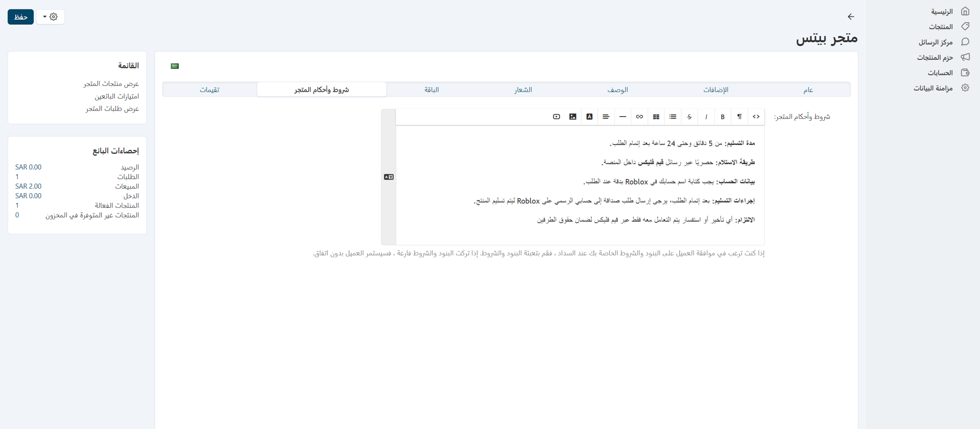Click the حفظ save button
This screenshot has height=429, width=980.
tap(20, 17)
